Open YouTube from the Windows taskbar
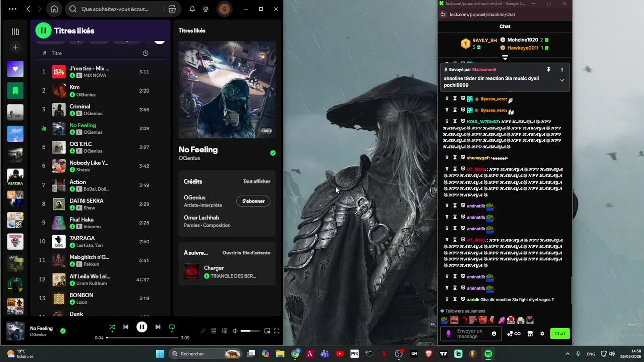Image resolution: width=644 pixels, height=362 pixels. pos(339,354)
